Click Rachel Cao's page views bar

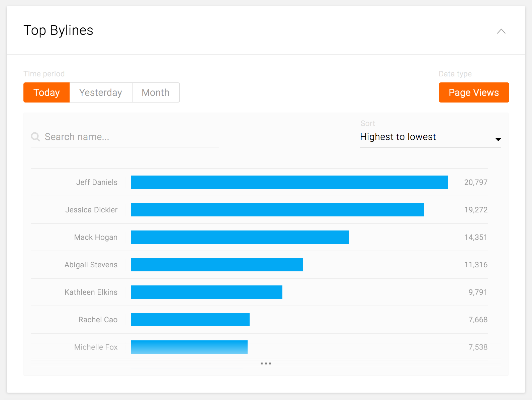[x=190, y=320]
